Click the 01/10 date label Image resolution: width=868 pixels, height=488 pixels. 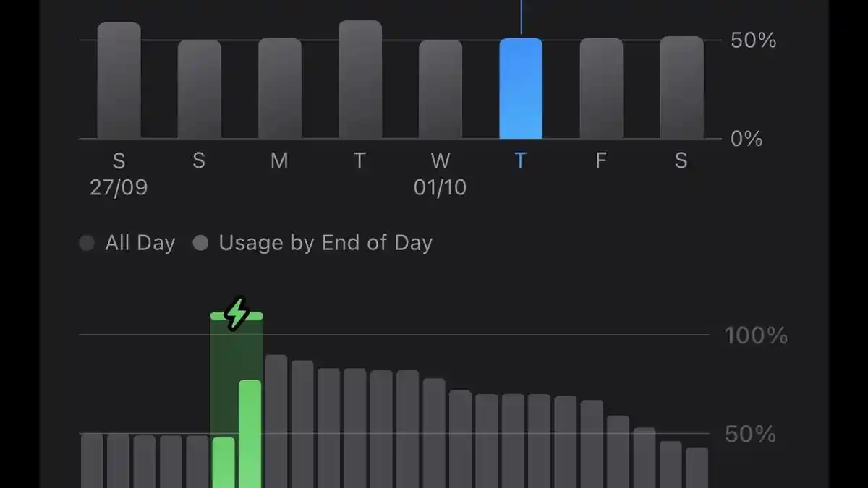(440, 188)
